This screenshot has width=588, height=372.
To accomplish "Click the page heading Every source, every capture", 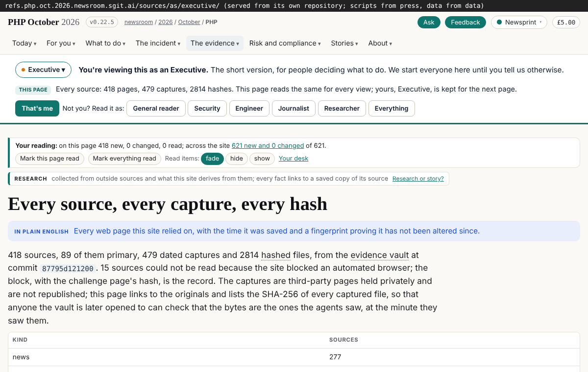I will pyautogui.click(x=168, y=204).
